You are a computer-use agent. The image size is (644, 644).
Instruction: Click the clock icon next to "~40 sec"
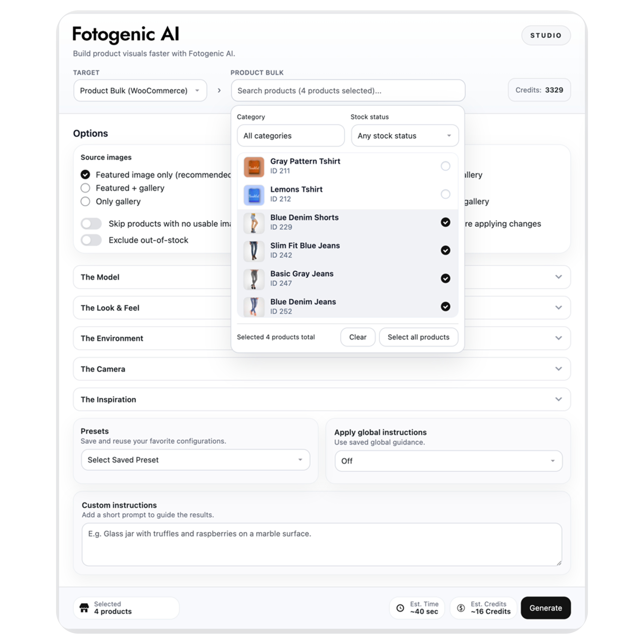coord(400,608)
